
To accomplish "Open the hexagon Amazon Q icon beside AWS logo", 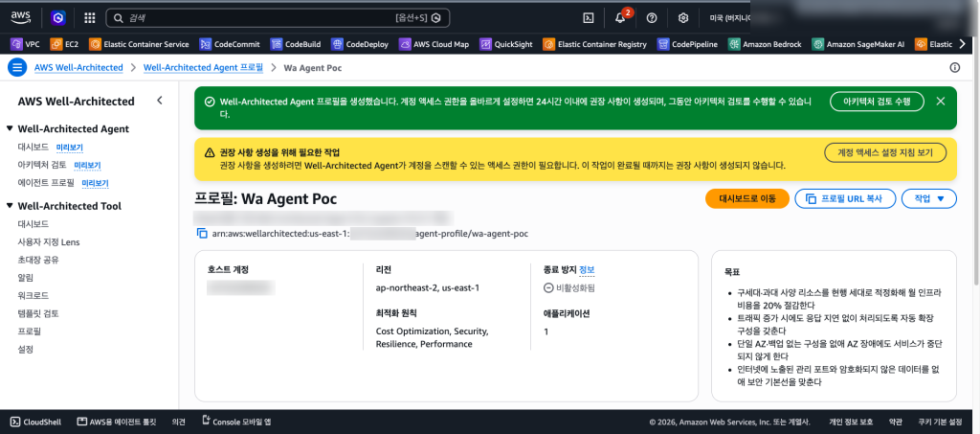I will 58,18.
